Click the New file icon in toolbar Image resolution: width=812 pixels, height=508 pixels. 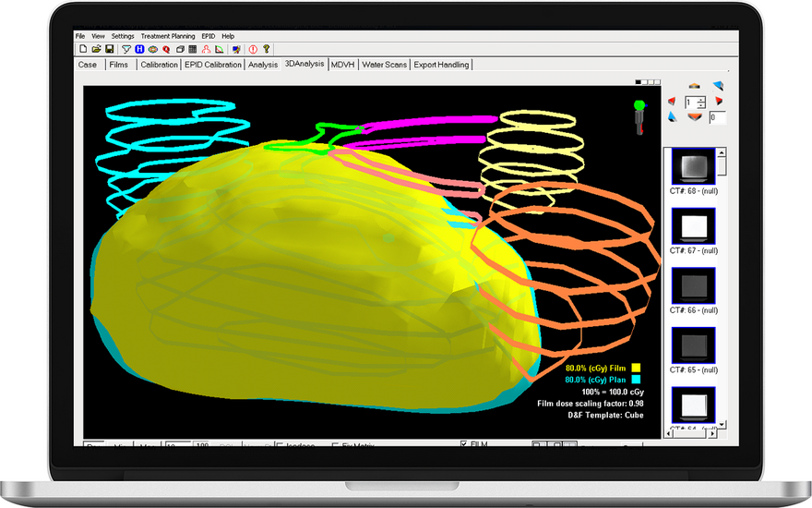coord(82,49)
